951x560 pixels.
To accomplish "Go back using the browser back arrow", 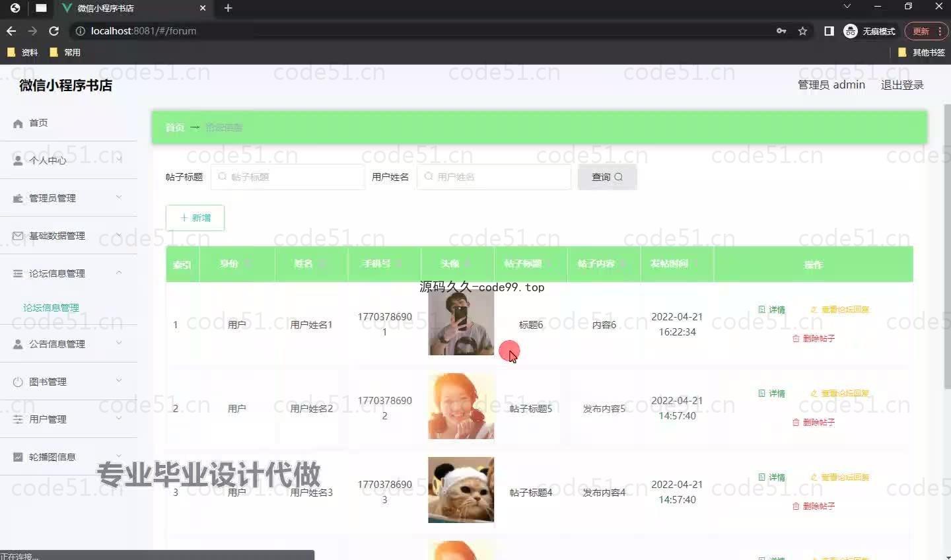I will pyautogui.click(x=11, y=31).
